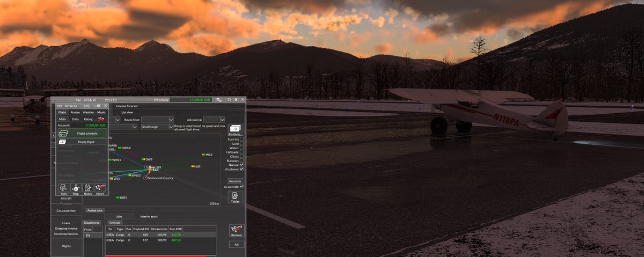Toggle the Water checkbox

click(x=241, y=148)
